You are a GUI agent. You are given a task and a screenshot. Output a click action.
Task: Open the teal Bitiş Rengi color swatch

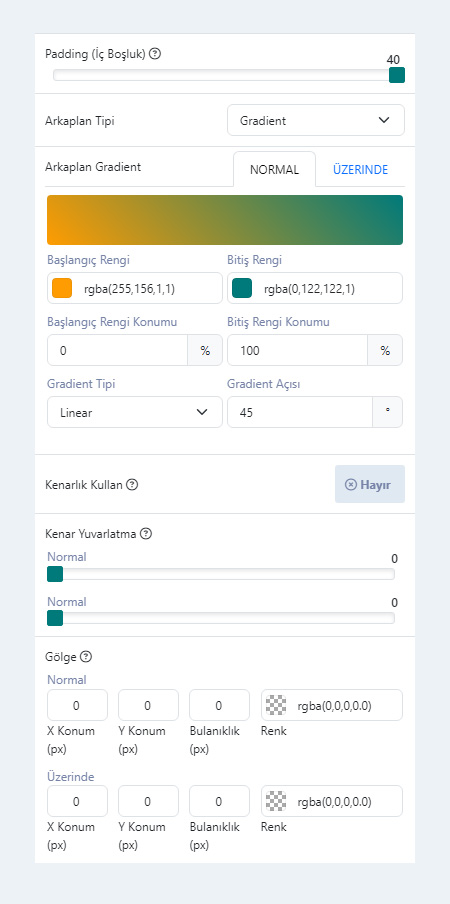click(242, 288)
